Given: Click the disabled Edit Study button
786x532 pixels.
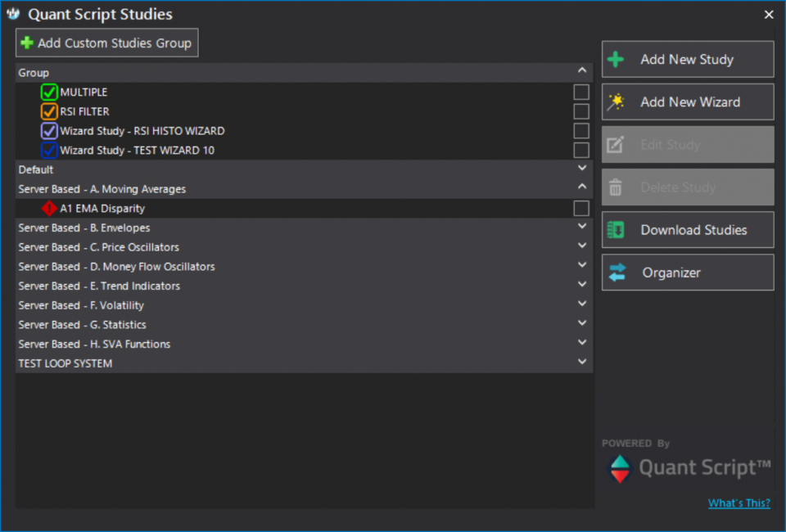Looking at the screenshot, I should (688, 145).
